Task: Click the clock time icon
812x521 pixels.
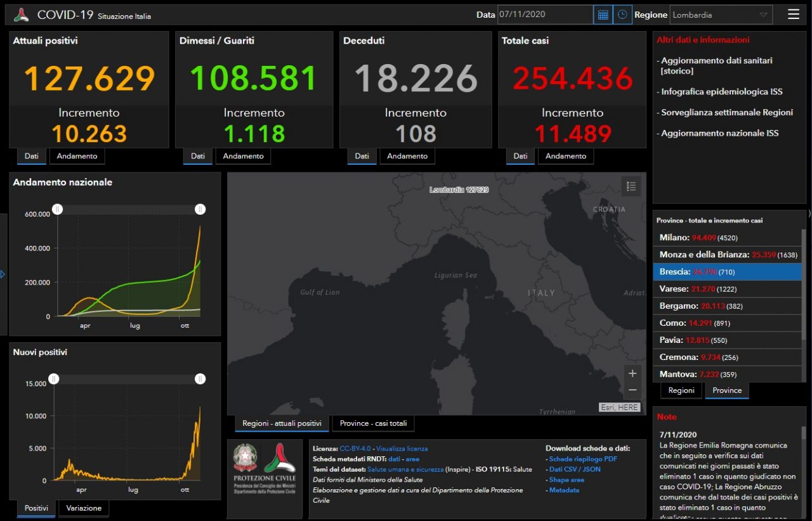Action: point(622,15)
